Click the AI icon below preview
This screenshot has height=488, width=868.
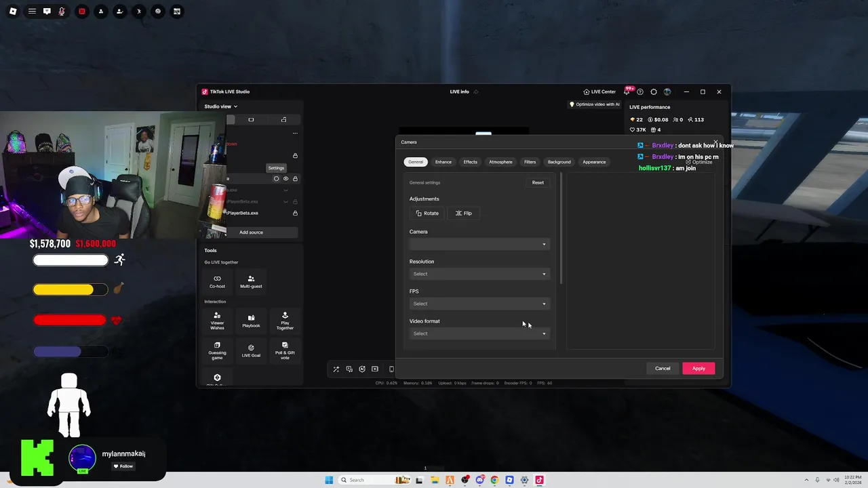(x=362, y=369)
